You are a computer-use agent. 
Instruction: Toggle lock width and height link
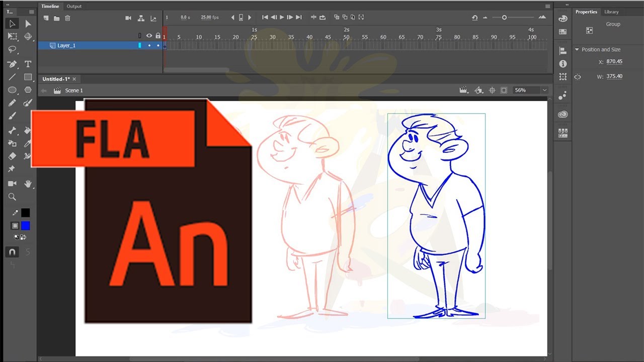click(578, 77)
